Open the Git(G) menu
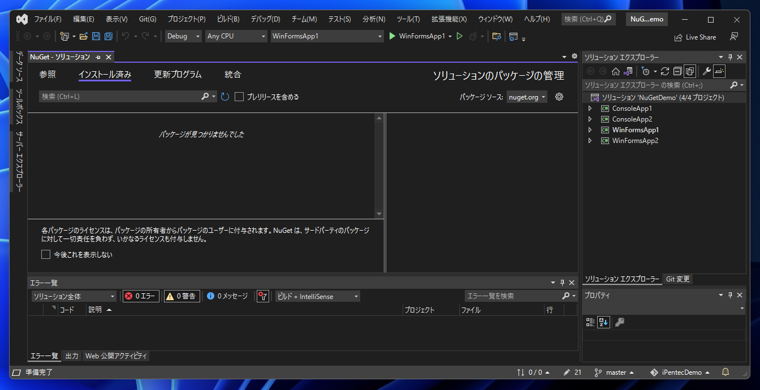This screenshot has width=760, height=390. pyautogui.click(x=147, y=19)
